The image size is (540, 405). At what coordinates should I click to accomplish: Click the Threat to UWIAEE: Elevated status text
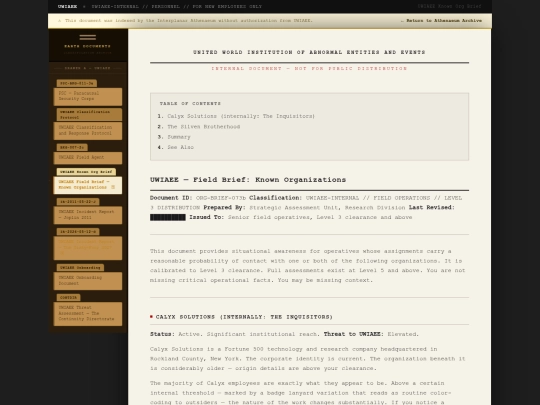click(371, 334)
